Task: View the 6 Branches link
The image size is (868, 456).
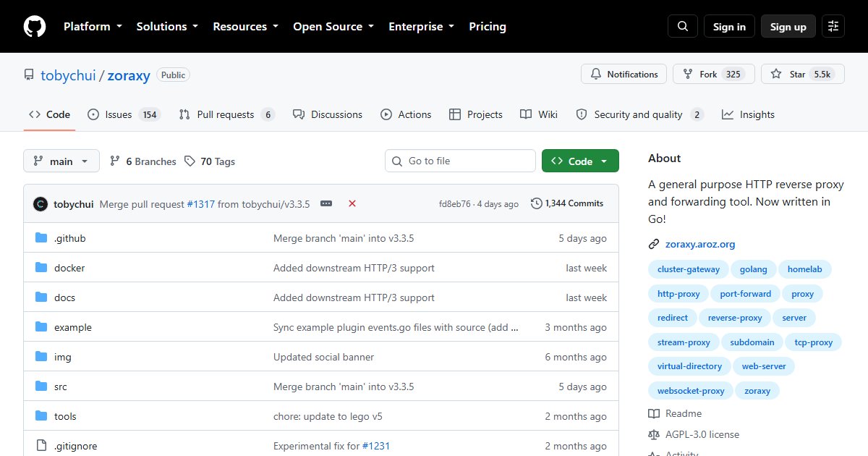Action: pyautogui.click(x=143, y=161)
